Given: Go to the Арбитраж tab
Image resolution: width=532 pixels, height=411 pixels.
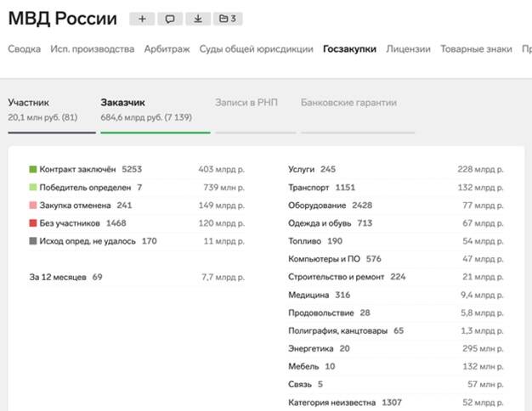Looking at the screenshot, I should click(167, 49).
